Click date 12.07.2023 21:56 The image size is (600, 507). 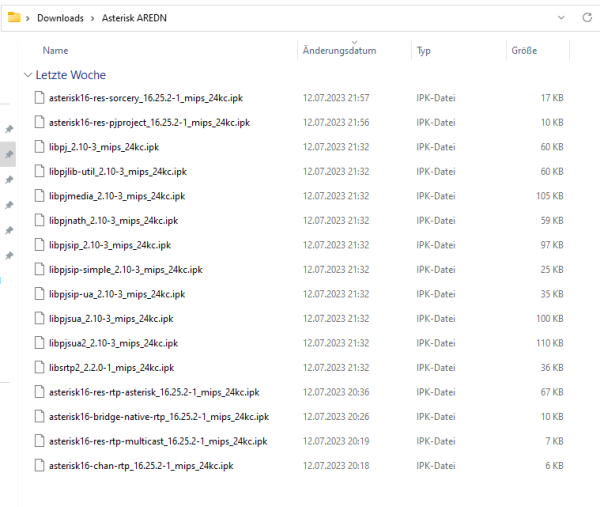336,122
